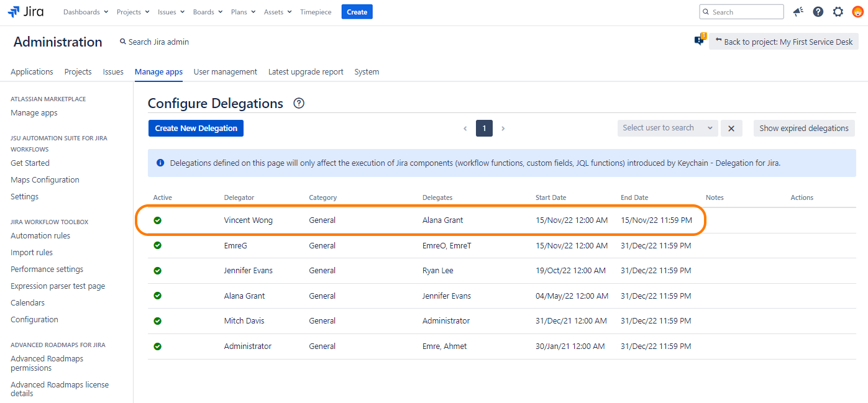Go to next page arrow in pagination
The width and height of the screenshot is (868, 403).
[503, 129]
